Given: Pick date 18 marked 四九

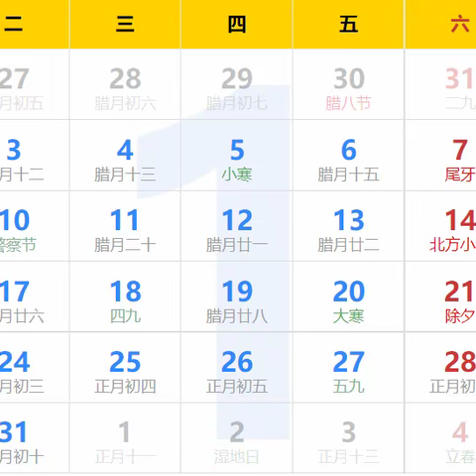Looking at the screenshot, I should tap(125, 297).
